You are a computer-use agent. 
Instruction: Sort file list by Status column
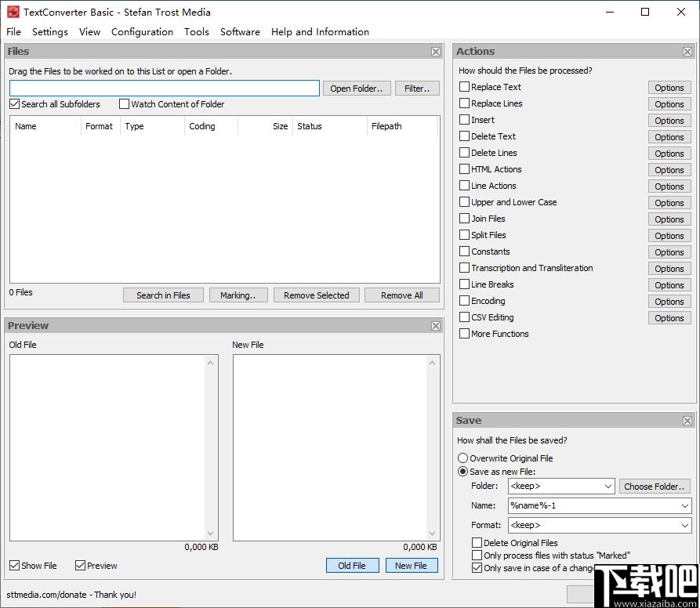pos(330,126)
